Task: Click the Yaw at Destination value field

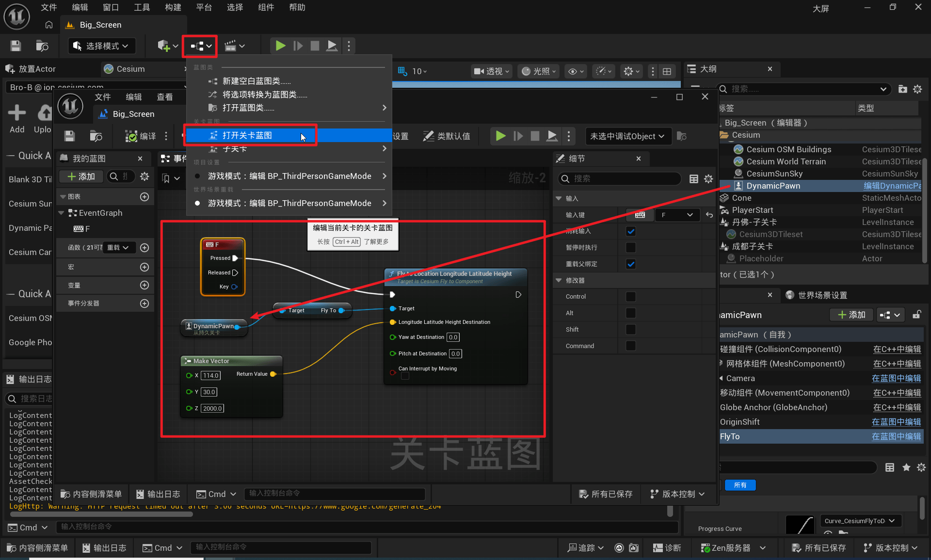Action: click(x=453, y=337)
